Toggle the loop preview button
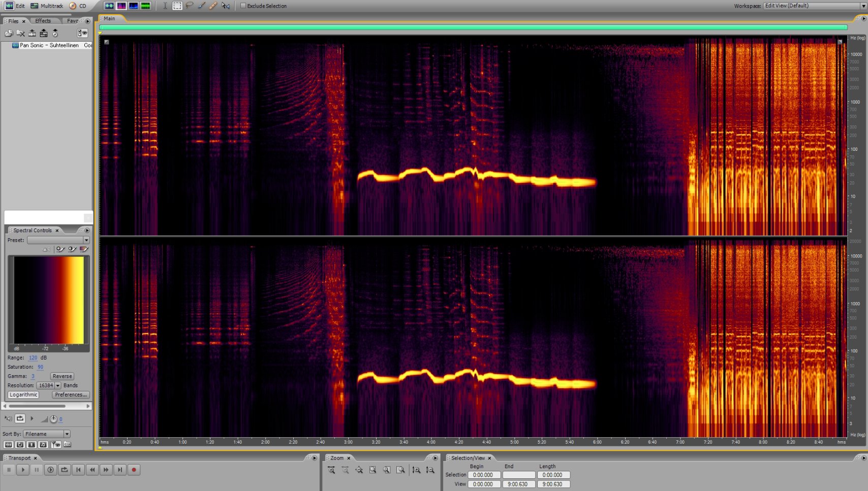868x491 pixels. (20, 418)
